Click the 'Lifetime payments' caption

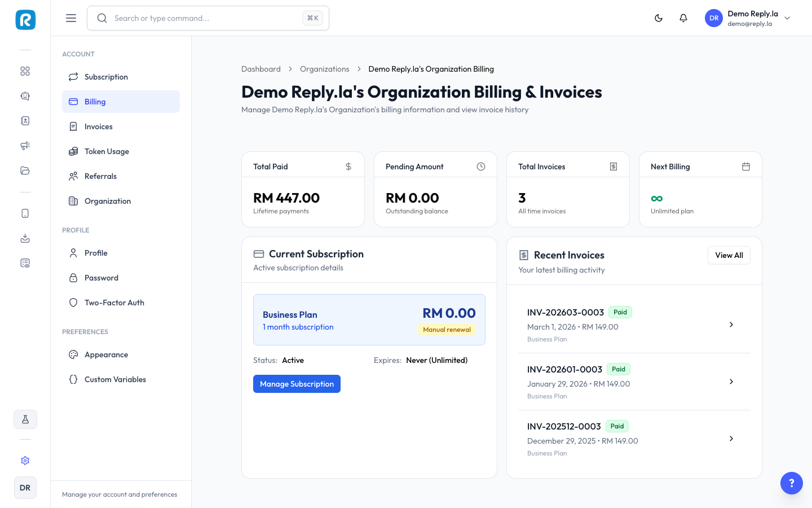click(281, 211)
